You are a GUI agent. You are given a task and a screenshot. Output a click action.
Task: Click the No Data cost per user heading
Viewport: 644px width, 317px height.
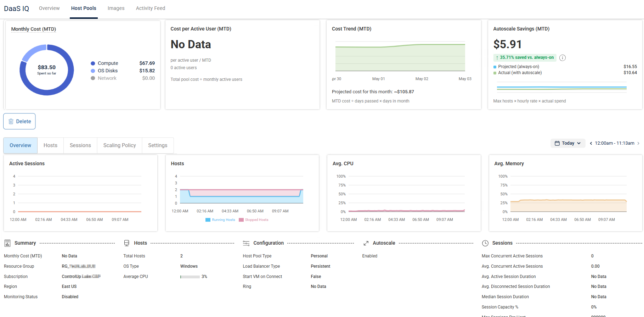coord(191,44)
